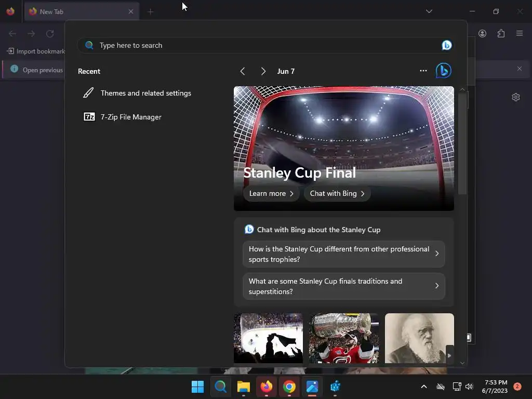Image resolution: width=532 pixels, height=399 pixels.
Task: Click the Bing icon in search box
Action: point(446,45)
